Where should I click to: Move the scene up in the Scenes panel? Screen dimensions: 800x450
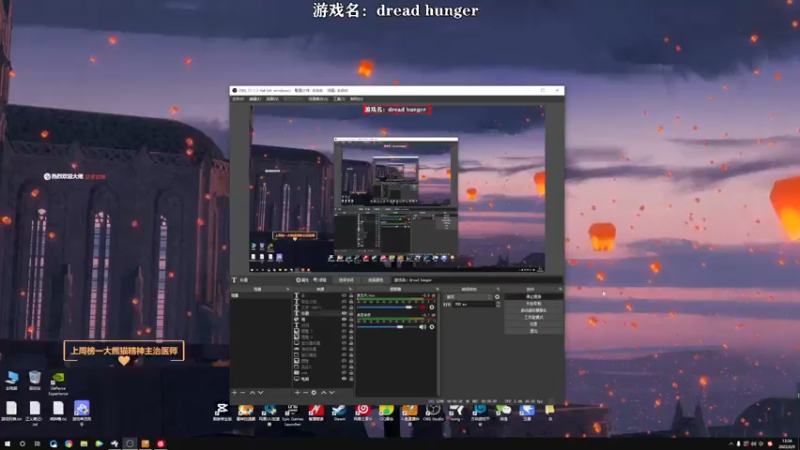(252, 392)
